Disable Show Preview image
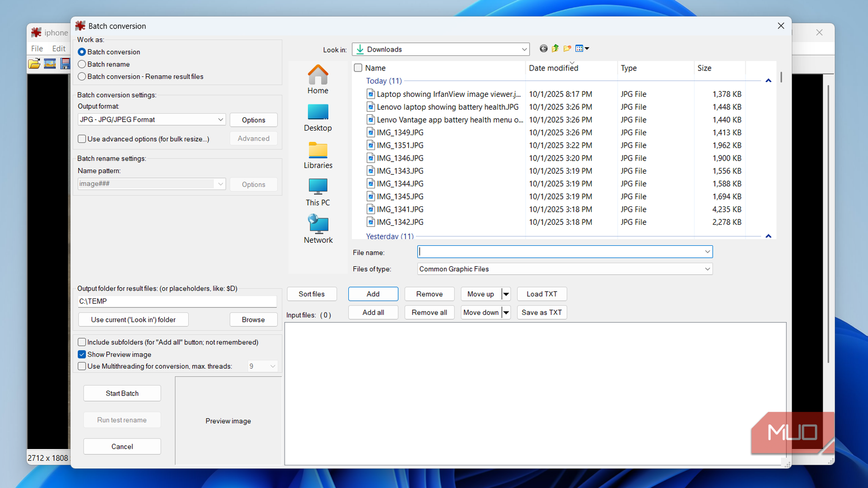Viewport: 868px width, 488px height. coord(82,354)
